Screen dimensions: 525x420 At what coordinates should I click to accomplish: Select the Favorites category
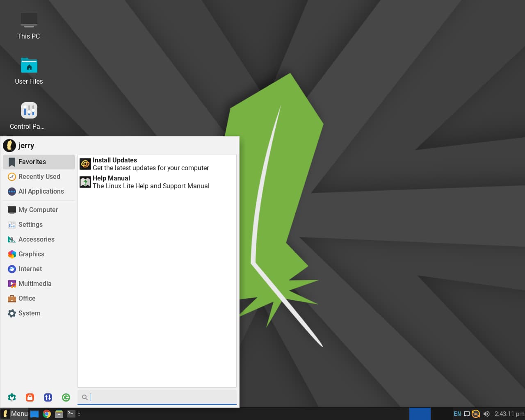pyautogui.click(x=32, y=162)
